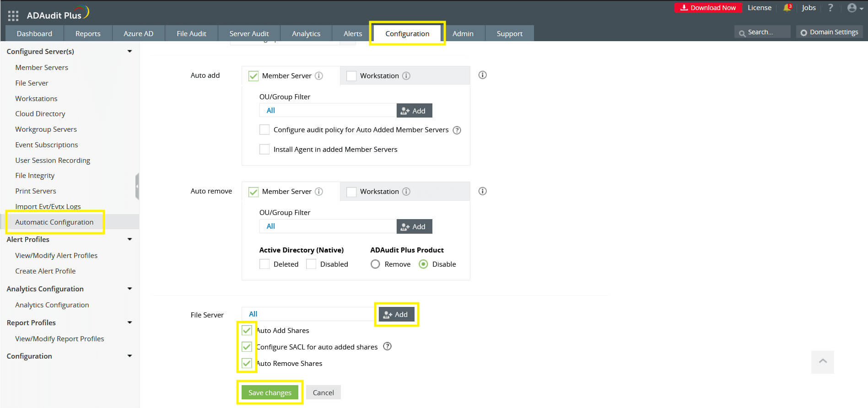Image resolution: width=868 pixels, height=408 pixels.
Task: Switch to the Analytics tab
Action: pos(306,33)
